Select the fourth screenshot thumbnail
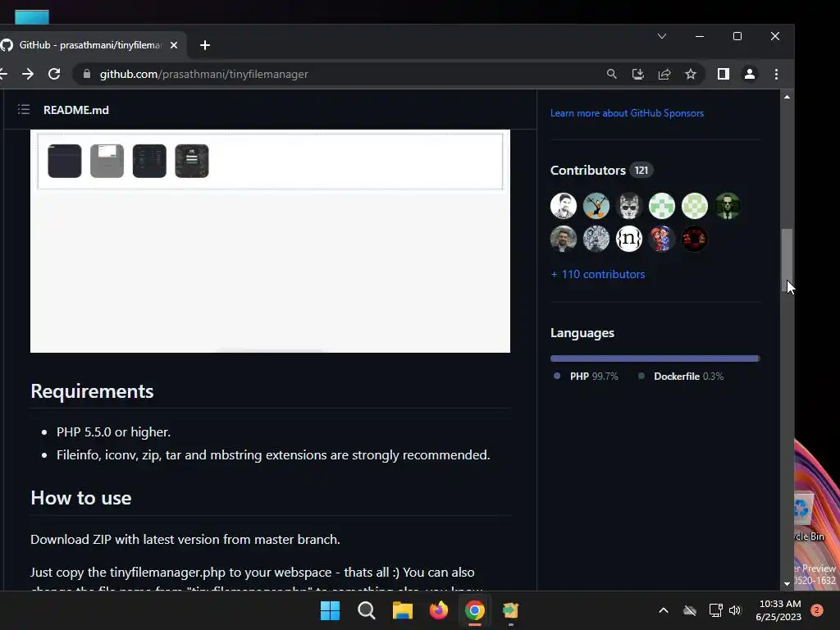 tap(192, 161)
